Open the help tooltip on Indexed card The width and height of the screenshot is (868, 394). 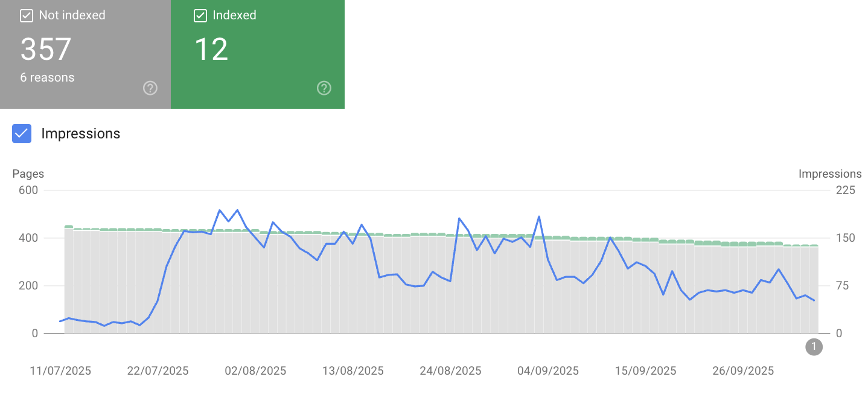324,88
